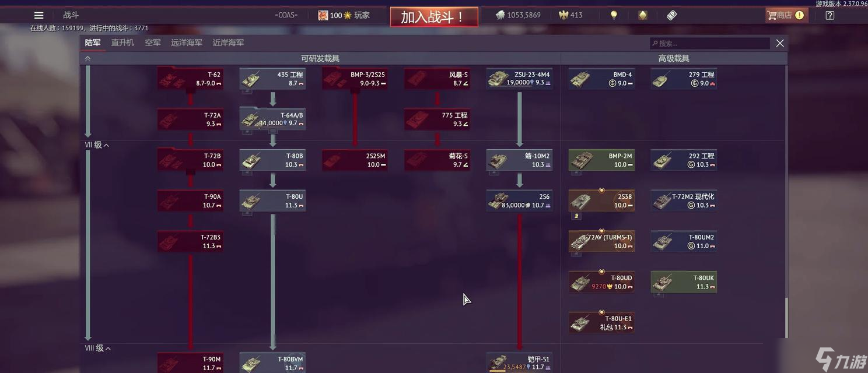Switch to the 空军 tab
The height and width of the screenshot is (373, 868).
[x=153, y=43]
